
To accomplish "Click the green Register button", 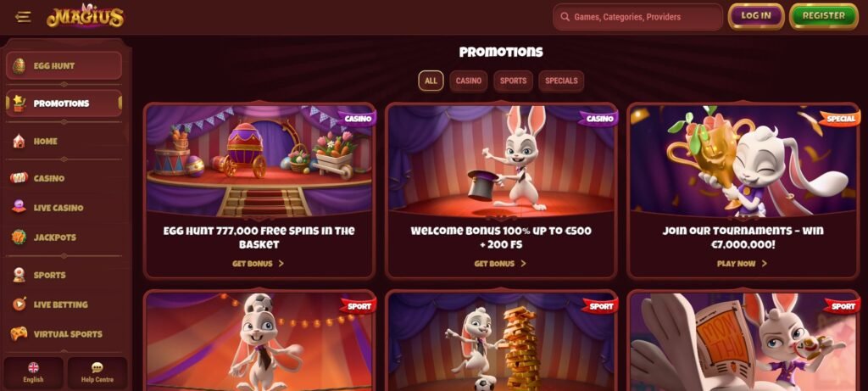I will 824,16.
